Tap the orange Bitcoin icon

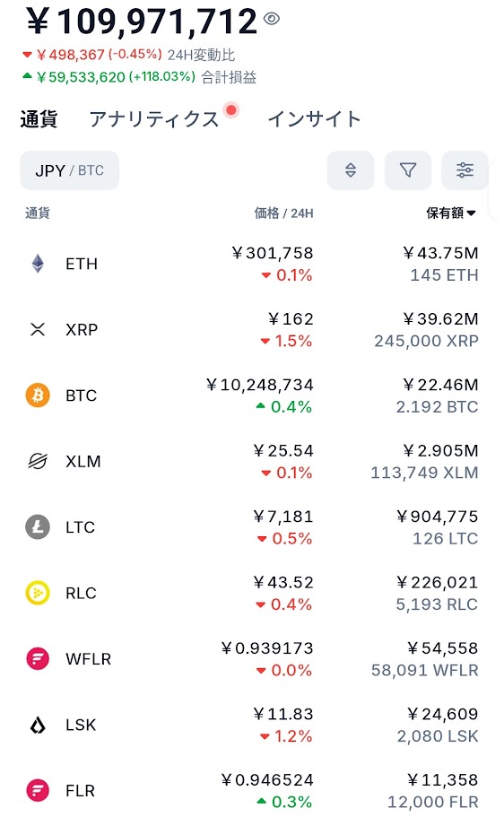[38, 395]
